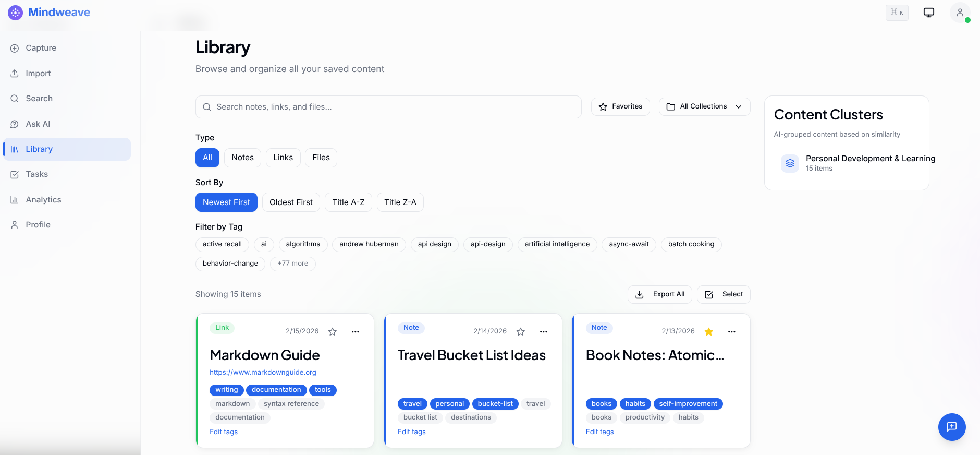Expand the All Collections dropdown

[704, 106]
